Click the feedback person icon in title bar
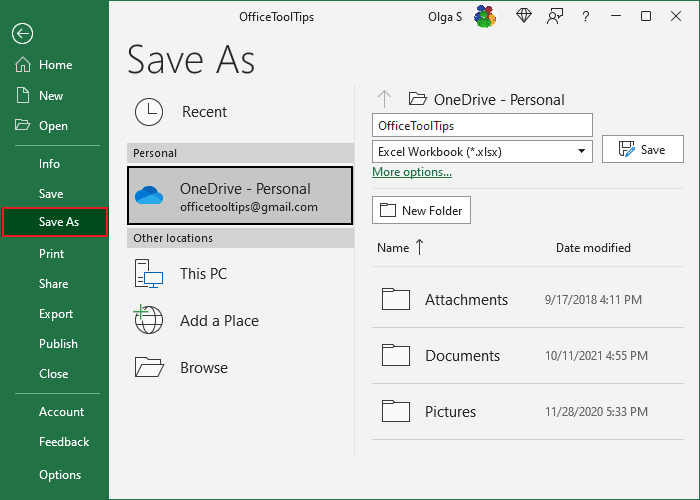Image resolution: width=700 pixels, height=500 pixels. [554, 17]
